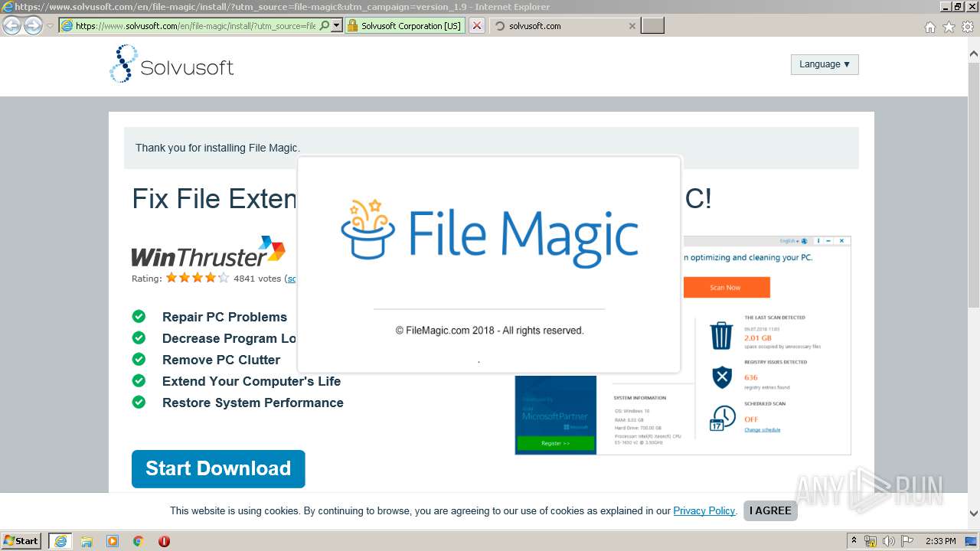Click the WinThruster logo

point(208,252)
